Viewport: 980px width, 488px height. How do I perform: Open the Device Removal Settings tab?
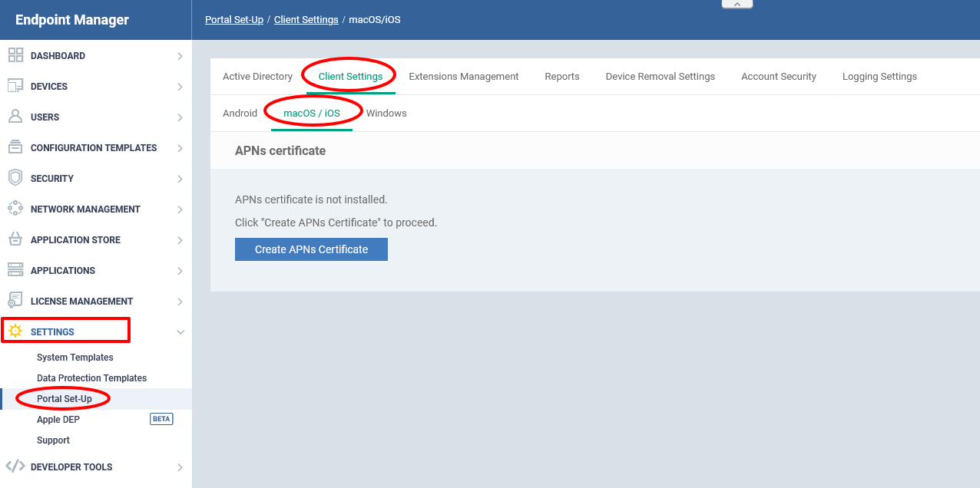661,77
